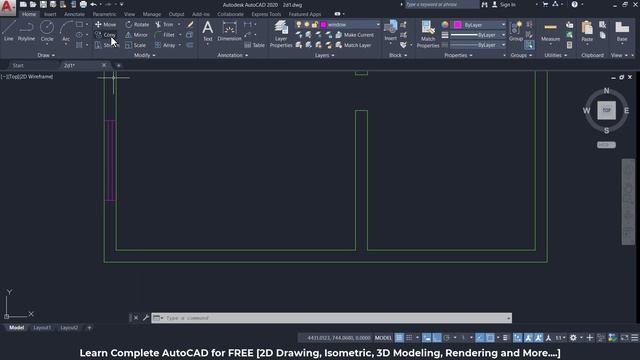Viewport: 640px width, 360px height.
Task: Open the Annotate ribbon tab
Action: click(74, 14)
